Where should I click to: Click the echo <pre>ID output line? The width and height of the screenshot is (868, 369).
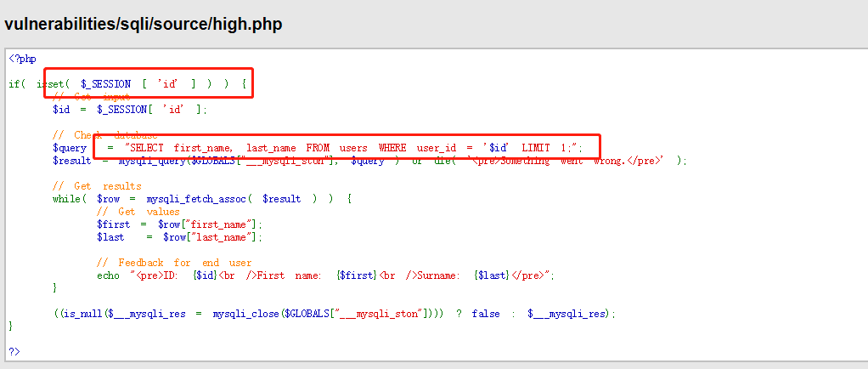coord(326,275)
